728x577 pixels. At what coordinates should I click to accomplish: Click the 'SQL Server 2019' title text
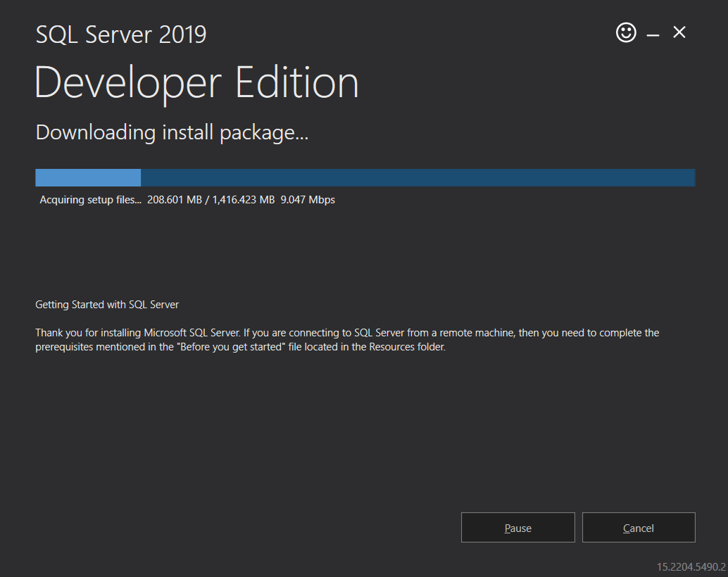click(x=120, y=34)
